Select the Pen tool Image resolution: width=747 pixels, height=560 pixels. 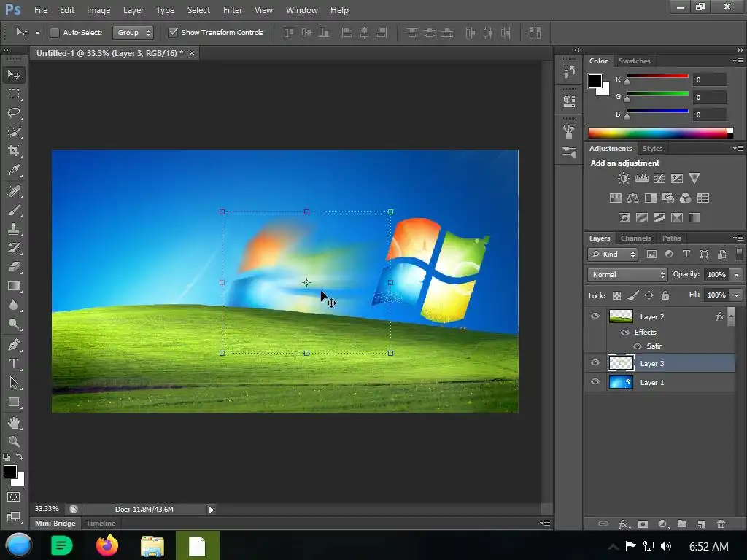pyautogui.click(x=14, y=345)
